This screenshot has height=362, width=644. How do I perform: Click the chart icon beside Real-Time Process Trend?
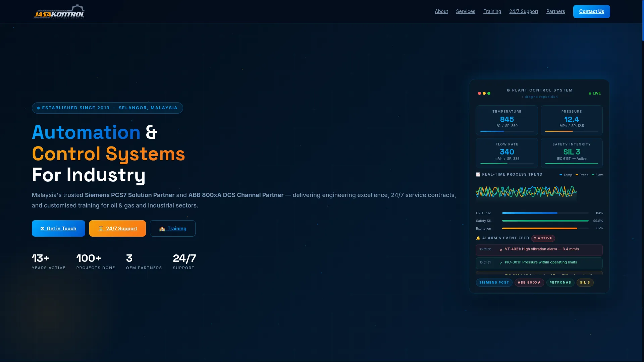coord(478,174)
